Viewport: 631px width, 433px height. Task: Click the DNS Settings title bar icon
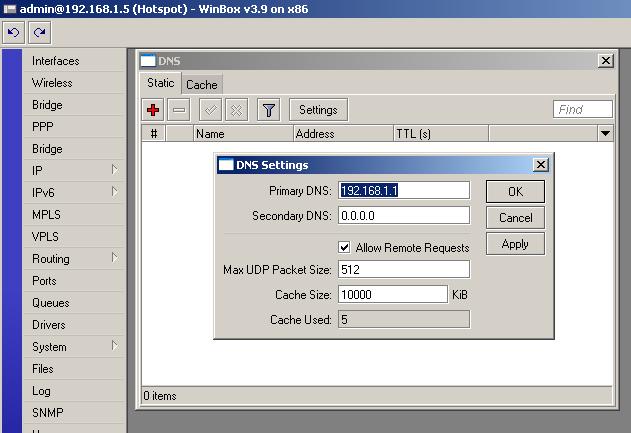[226, 165]
